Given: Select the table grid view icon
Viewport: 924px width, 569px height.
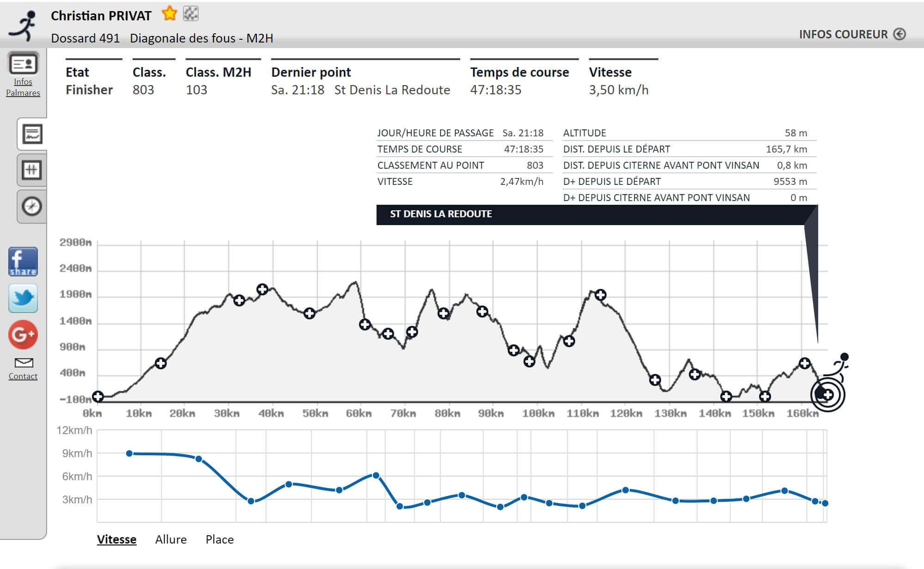Looking at the screenshot, I should pyautogui.click(x=32, y=170).
